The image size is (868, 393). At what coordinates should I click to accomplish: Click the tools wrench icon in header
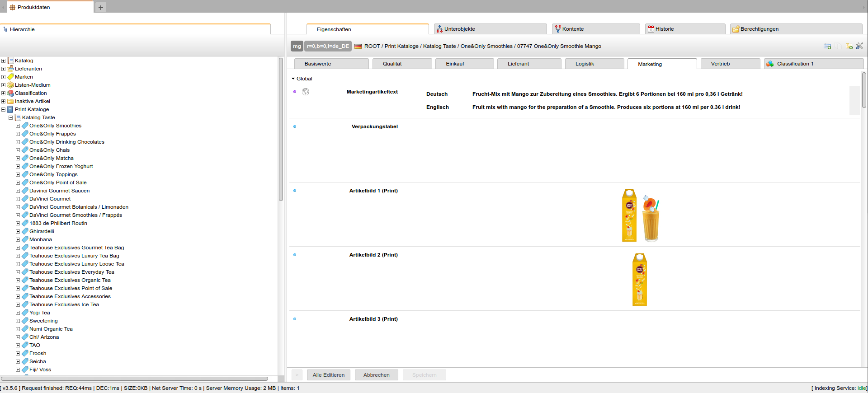pos(859,46)
